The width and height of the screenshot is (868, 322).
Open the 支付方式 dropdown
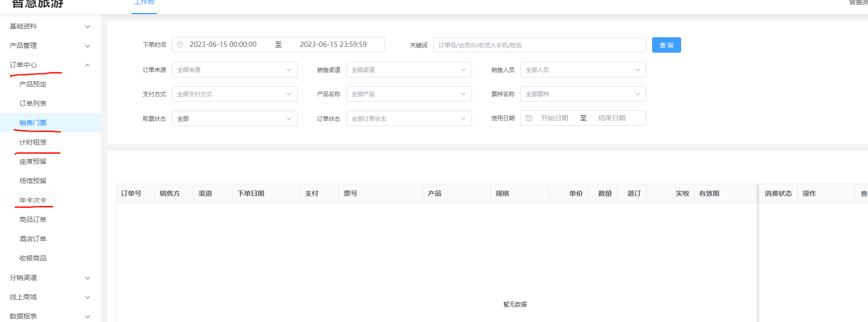pyautogui.click(x=234, y=94)
